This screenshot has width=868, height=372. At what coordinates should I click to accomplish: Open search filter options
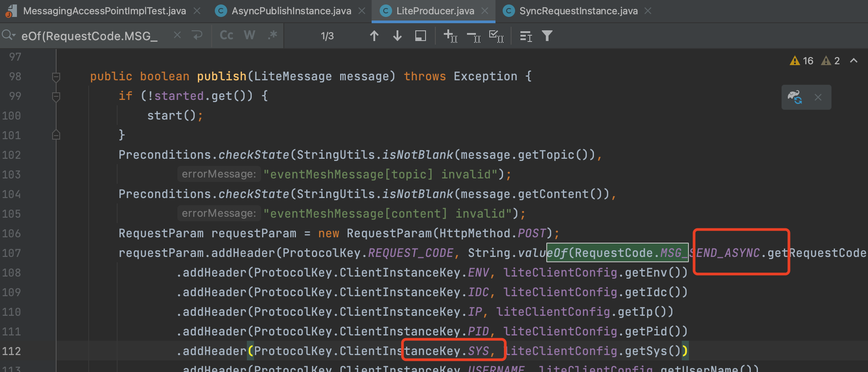[x=547, y=36]
